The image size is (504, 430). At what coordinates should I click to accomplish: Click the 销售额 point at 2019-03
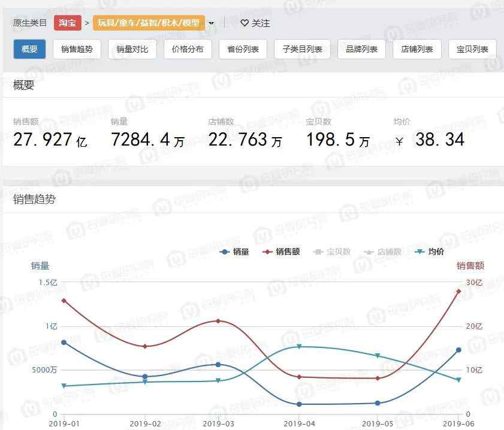(x=218, y=321)
